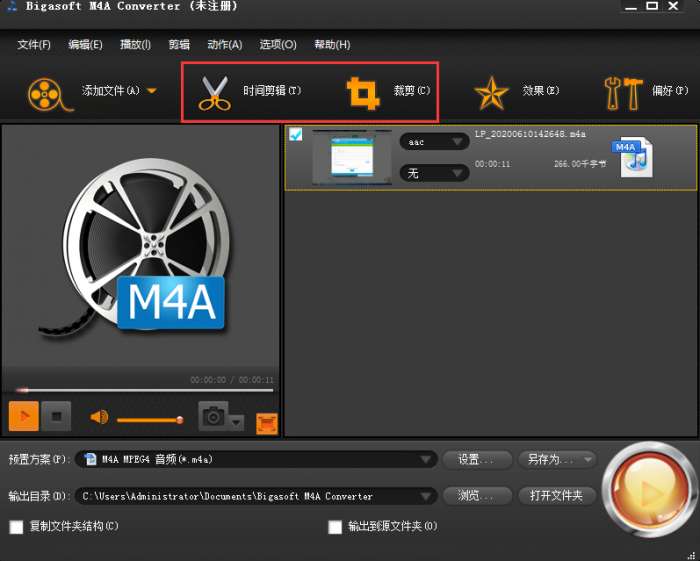700x561 pixels.
Task: Open the 输出目录 path dropdown
Action: click(256, 496)
